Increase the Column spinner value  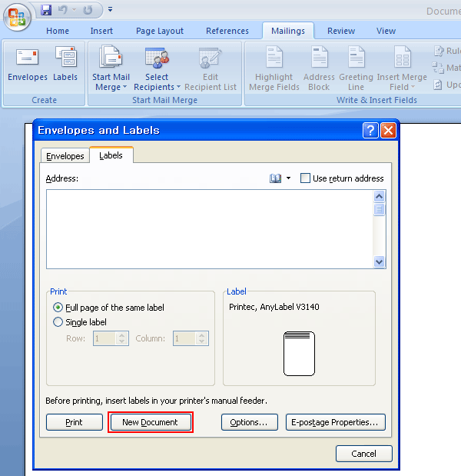(202, 335)
